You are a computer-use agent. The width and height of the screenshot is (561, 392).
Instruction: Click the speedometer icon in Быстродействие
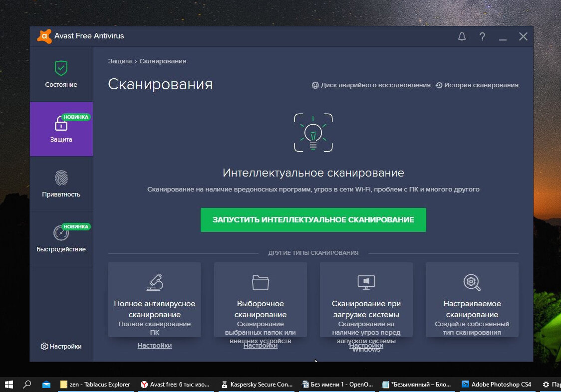click(x=61, y=233)
